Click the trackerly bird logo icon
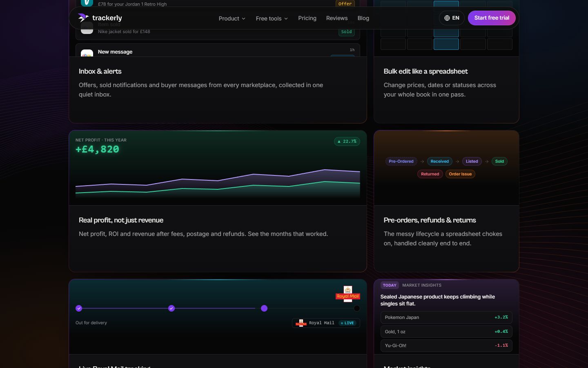 point(83,18)
